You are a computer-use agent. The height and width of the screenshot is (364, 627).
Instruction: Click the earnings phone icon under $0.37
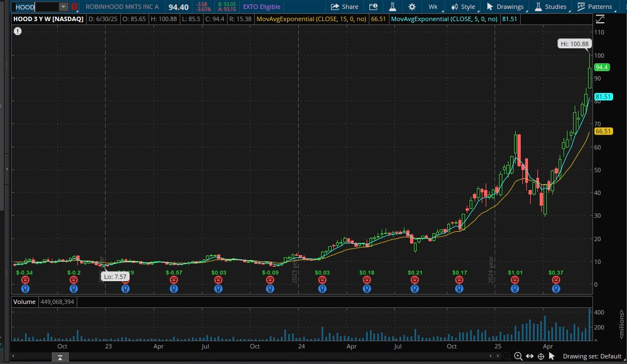[x=556, y=280]
